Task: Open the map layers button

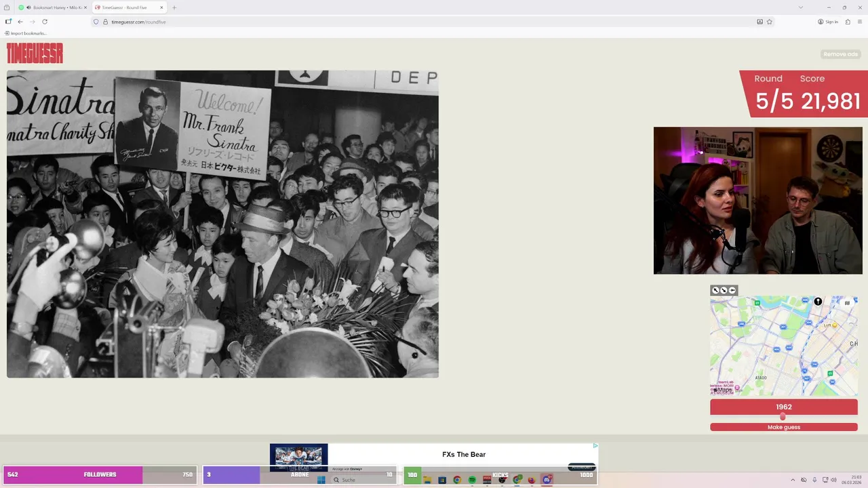Action: [847, 303]
